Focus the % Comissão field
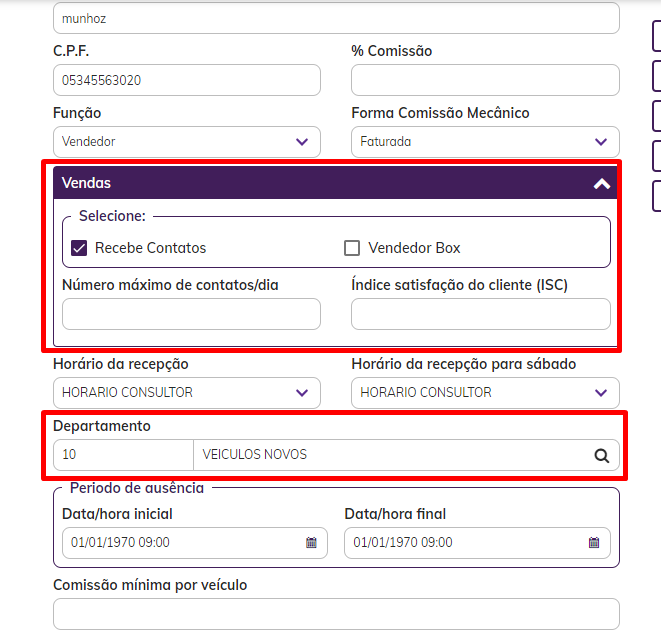The height and width of the screenshot is (635, 661). (x=485, y=80)
